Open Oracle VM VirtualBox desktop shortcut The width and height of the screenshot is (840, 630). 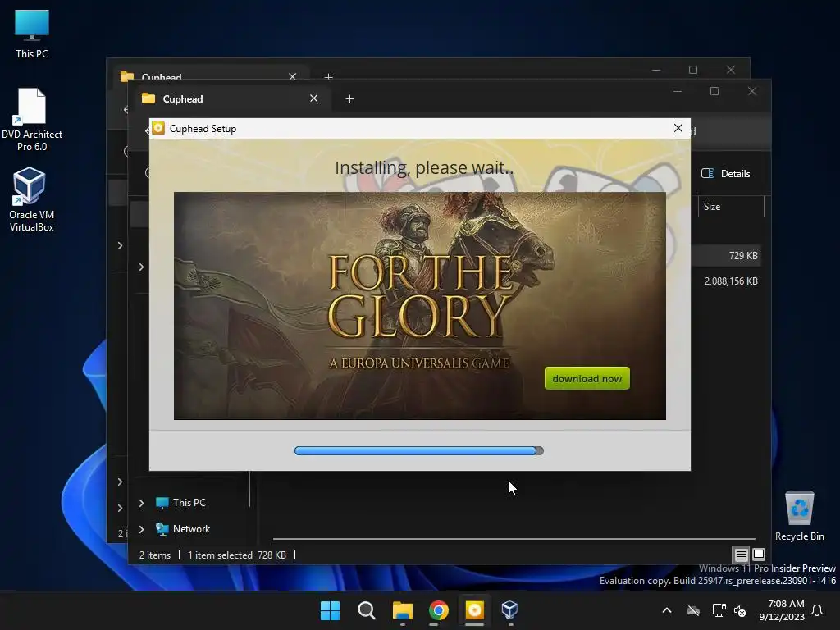pyautogui.click(x=32, y=199)
